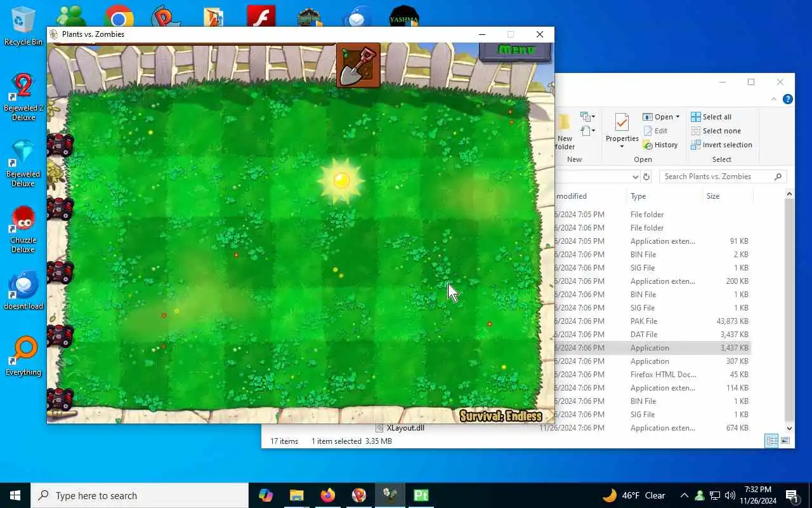812x508 pixels.
Task: Open the notification center icon
Action: point(792,495)
